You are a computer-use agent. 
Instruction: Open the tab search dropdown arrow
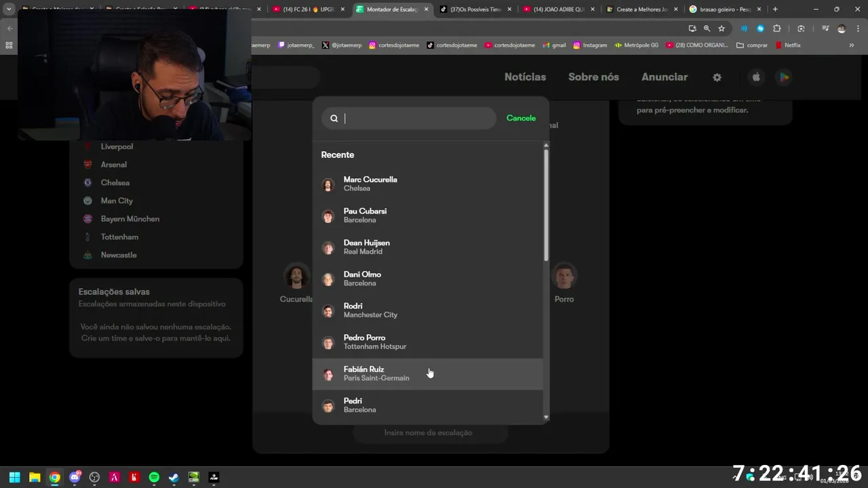(x=9, y=9)
